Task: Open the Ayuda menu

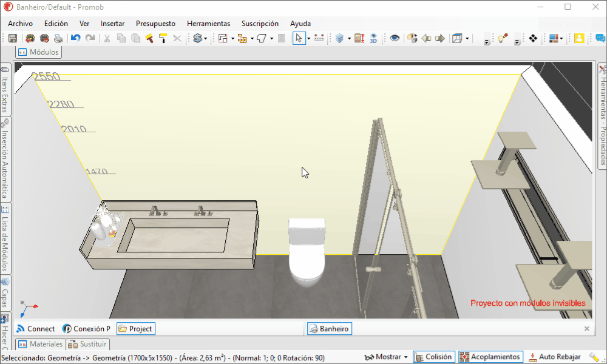Action: point(300,24)
